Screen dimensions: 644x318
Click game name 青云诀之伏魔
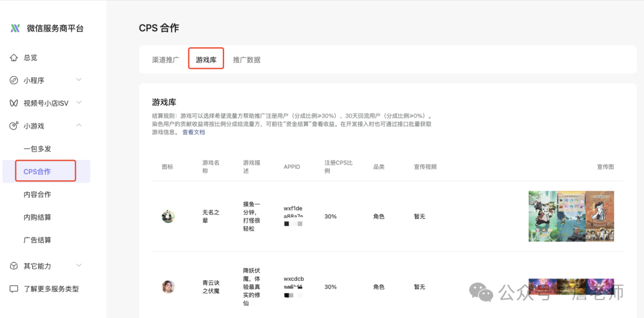[211, 287]
